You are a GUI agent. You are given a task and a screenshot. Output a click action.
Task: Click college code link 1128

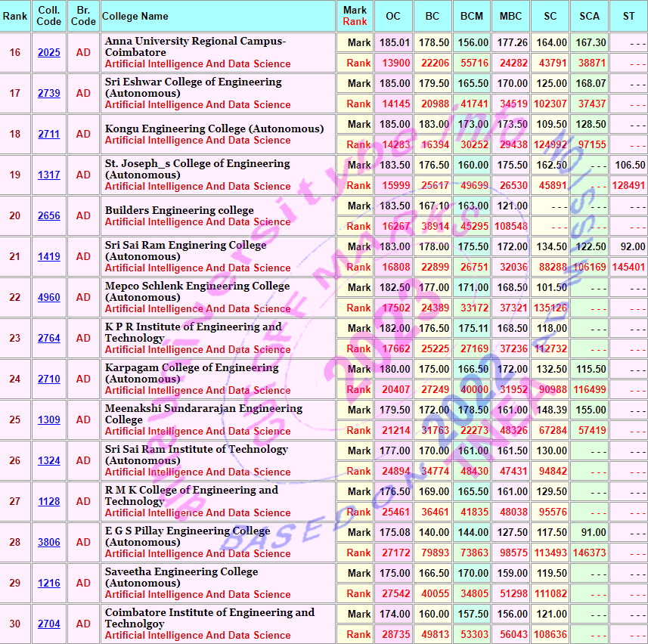pyautogui.click(x=48, y=501)
